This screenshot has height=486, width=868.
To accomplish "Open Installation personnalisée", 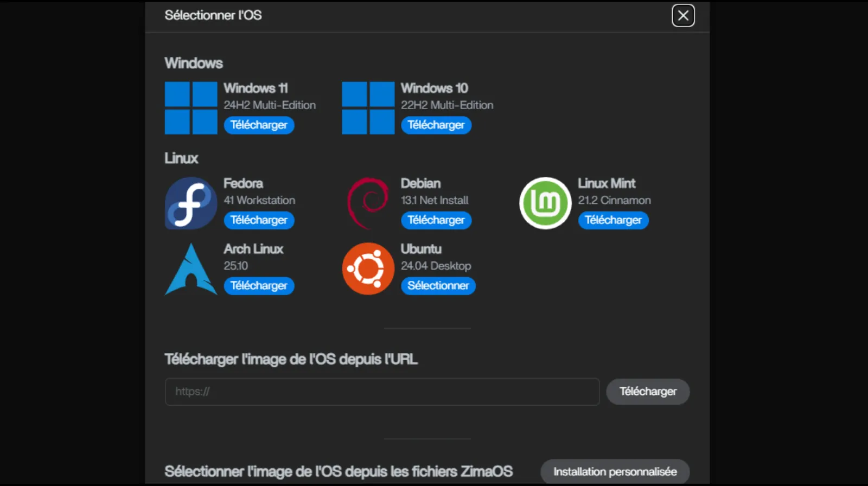I will point(615,472).
